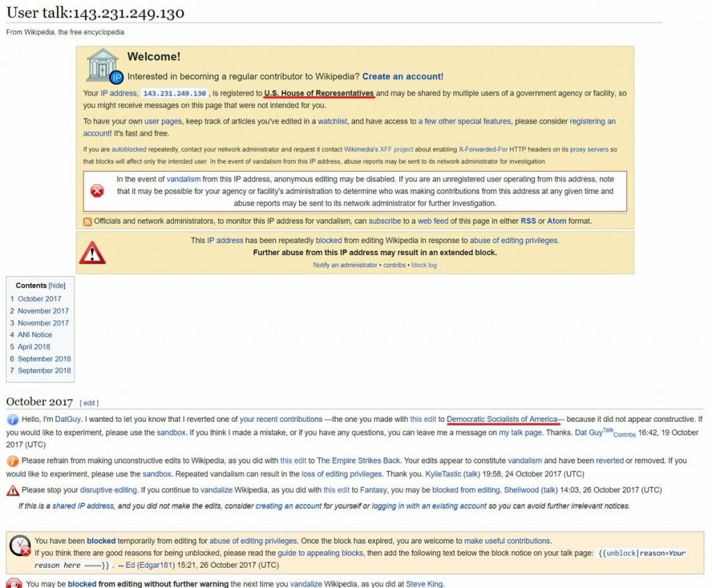Open Dat Guy signature link

coord(588,433)
